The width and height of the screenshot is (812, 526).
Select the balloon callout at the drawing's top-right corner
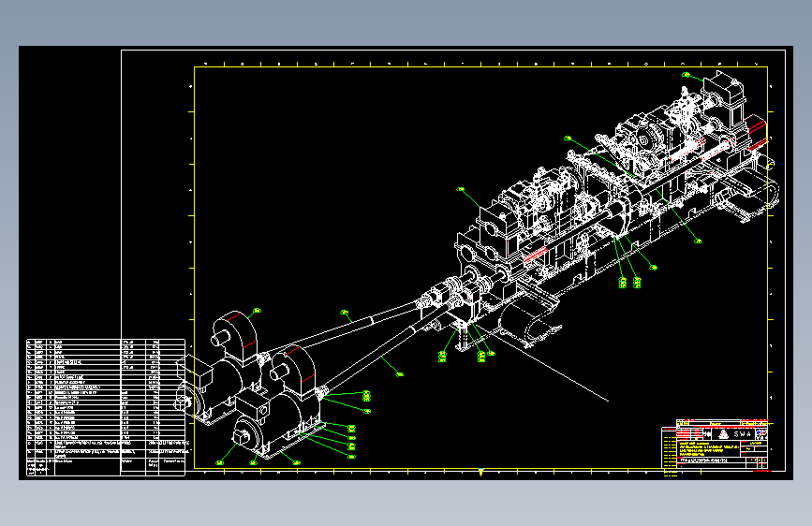[687, 75]
